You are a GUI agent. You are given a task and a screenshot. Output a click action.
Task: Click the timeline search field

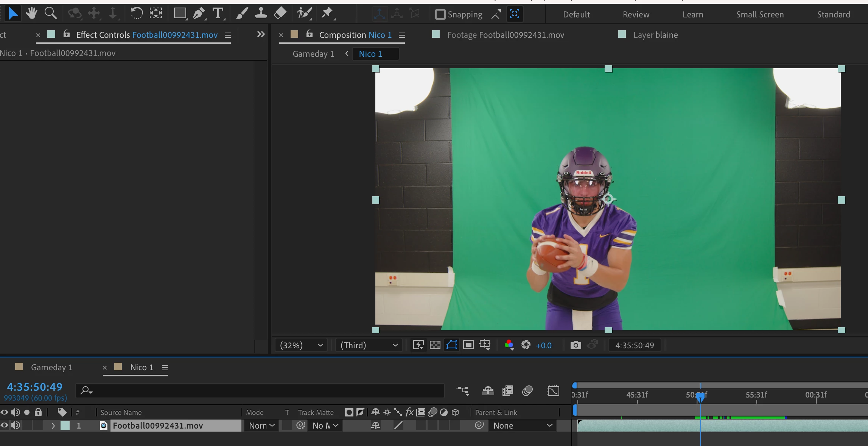click(265, 390)
